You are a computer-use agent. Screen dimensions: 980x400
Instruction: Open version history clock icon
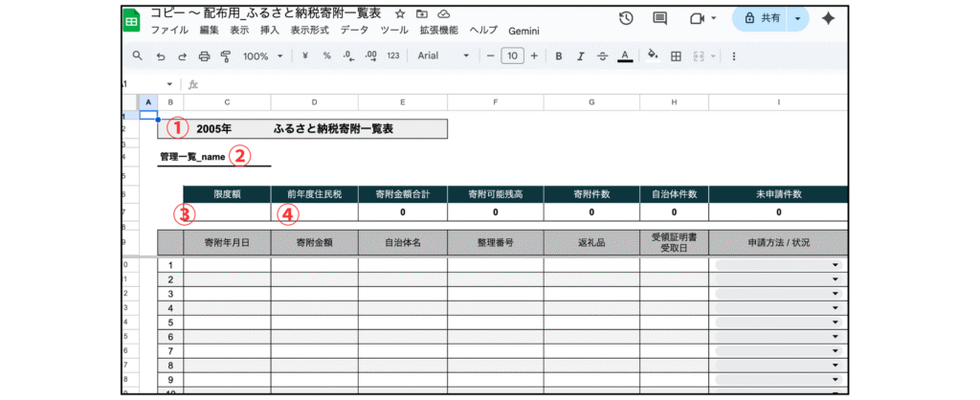(x=626, y=18)
